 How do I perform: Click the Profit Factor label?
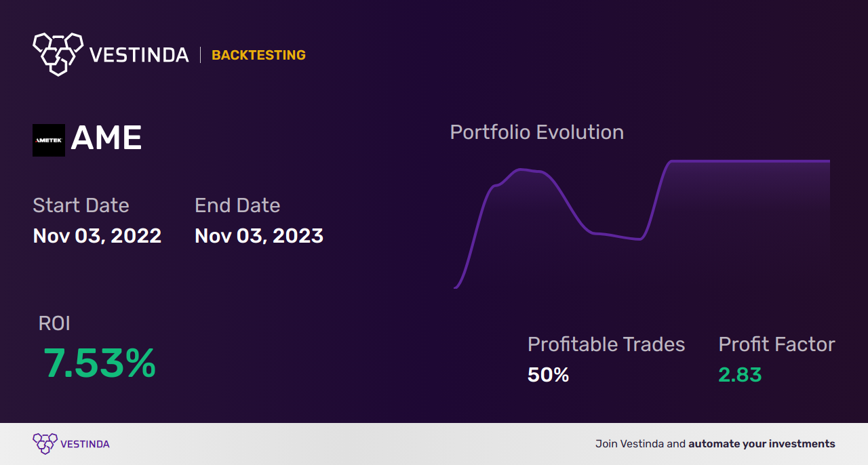776,344
